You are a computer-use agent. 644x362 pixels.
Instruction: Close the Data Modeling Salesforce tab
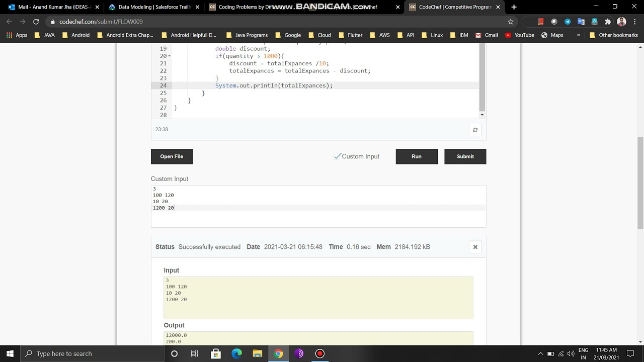(198, 7)
